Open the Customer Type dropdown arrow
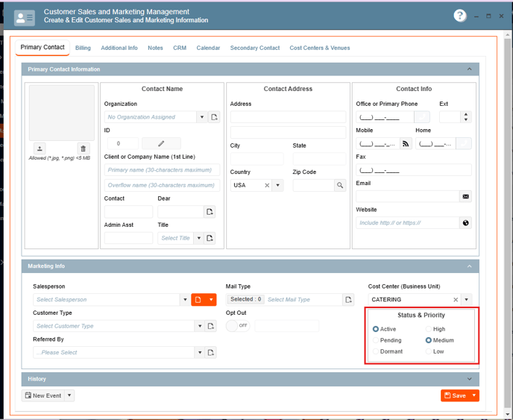This screenshot has height=420, width=513. click(x=199, y=326)
